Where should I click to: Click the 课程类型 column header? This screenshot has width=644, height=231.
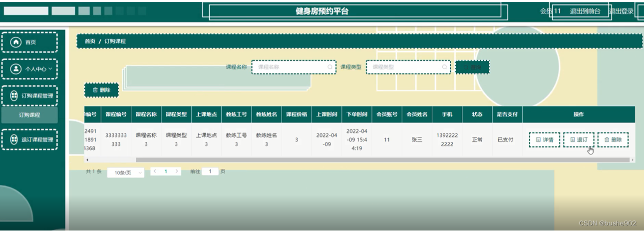point(176,114)
